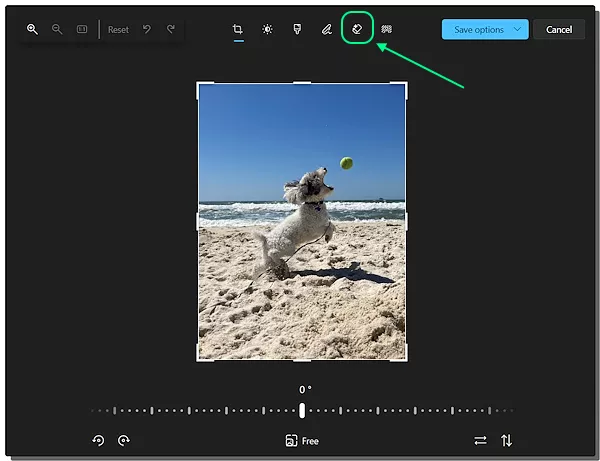Click the bottom-left crop corner handle
The width and height of the screenshot is (600, 461).
pos(201,357)
